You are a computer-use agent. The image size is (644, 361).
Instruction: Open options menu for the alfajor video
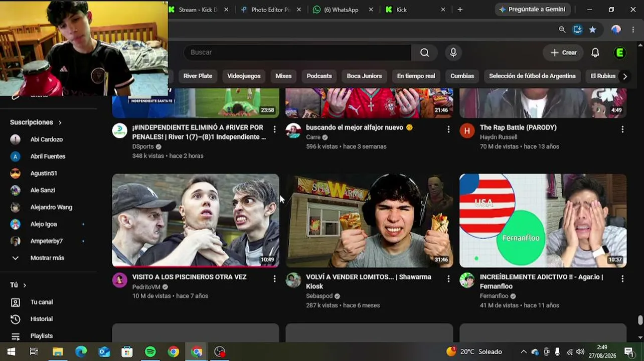click(448, 129)
